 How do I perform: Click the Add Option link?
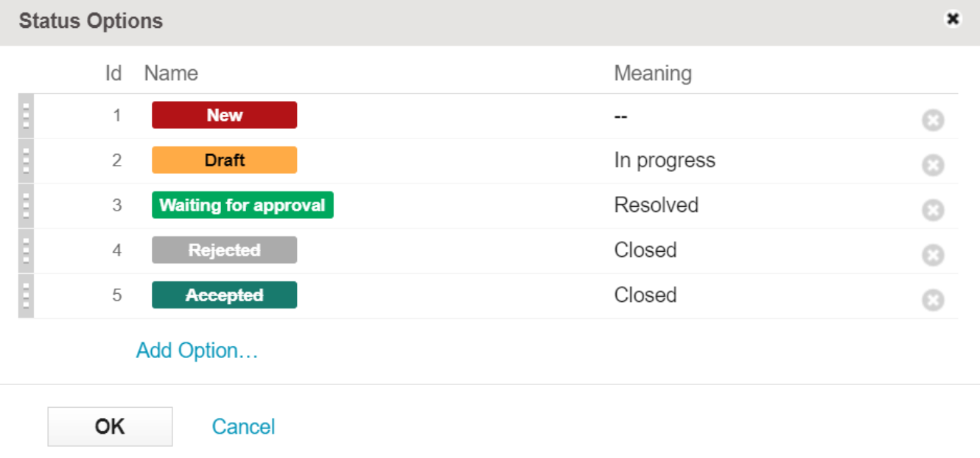[197, 350]
